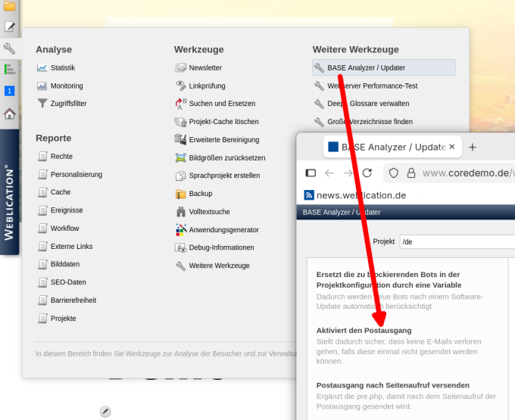
Task: Open the wrench tools panel in sidebar
Action: pyautogui.click(x=10, y=48)
